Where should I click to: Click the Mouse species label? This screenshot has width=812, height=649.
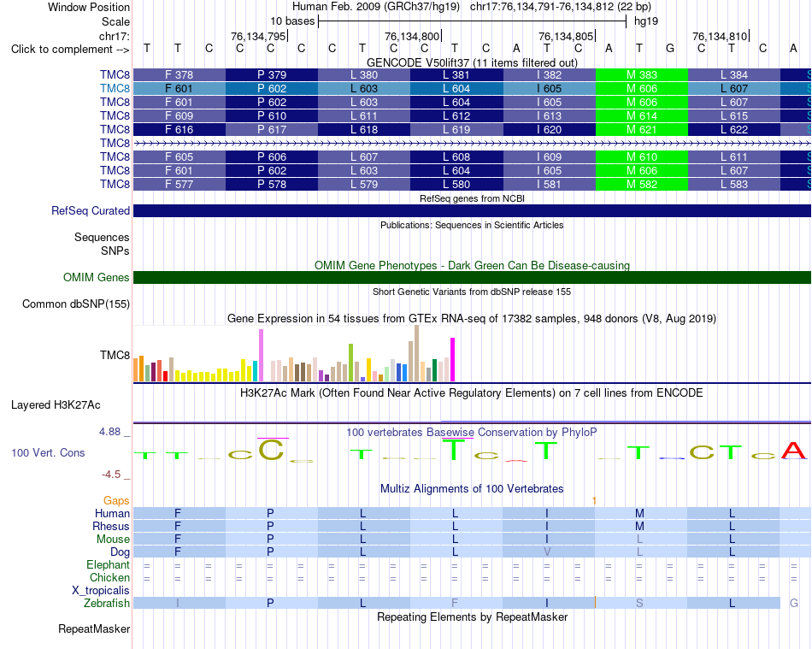[113, 540]
